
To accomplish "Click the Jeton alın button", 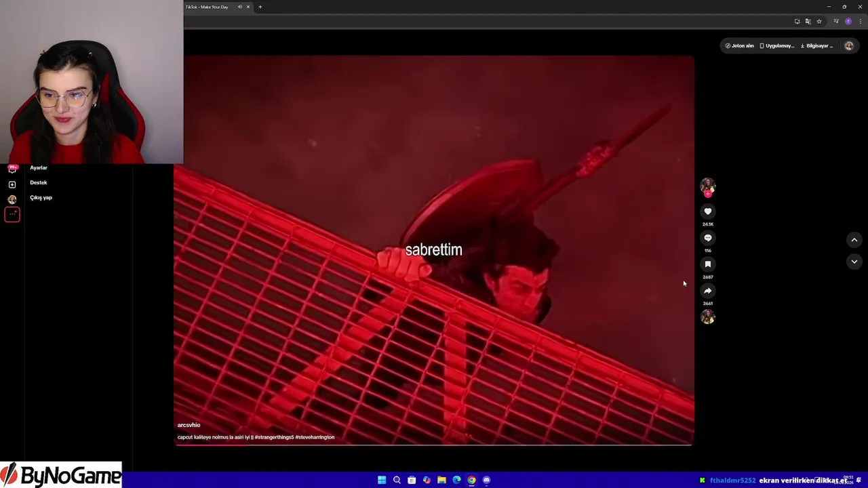I will tap(740, 46).
